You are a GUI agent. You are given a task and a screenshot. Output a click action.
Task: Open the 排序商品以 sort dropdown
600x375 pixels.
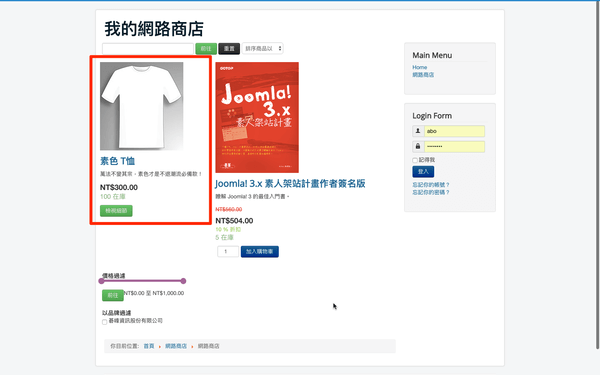coord(262,49)
